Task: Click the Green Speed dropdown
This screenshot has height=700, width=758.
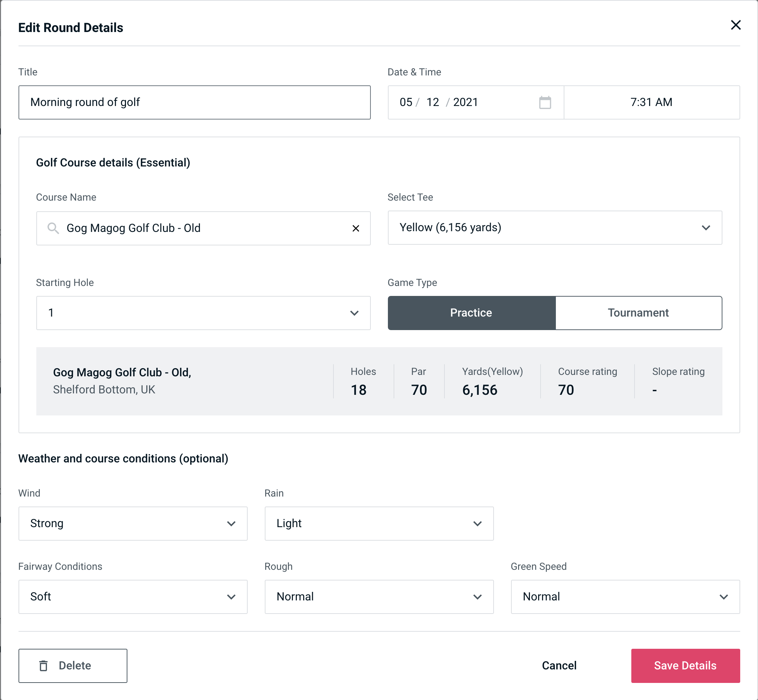Action: coord(625,596)
